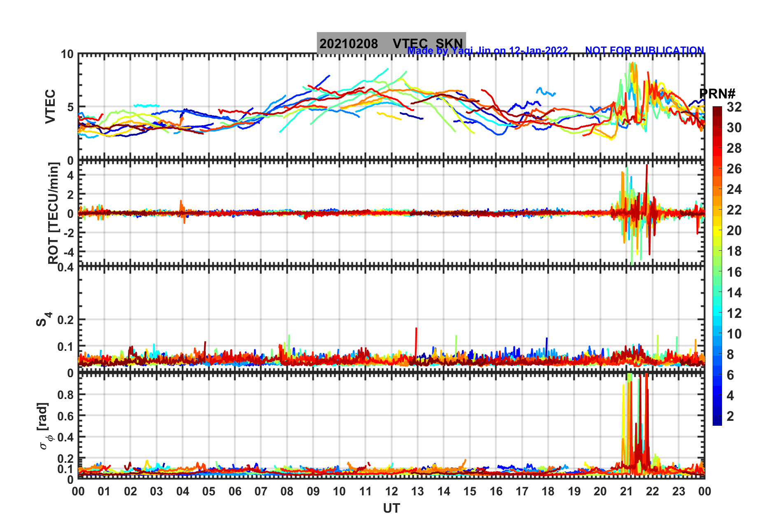
Task: Click the x-axis tick label 21
Action: pos(626,491)
